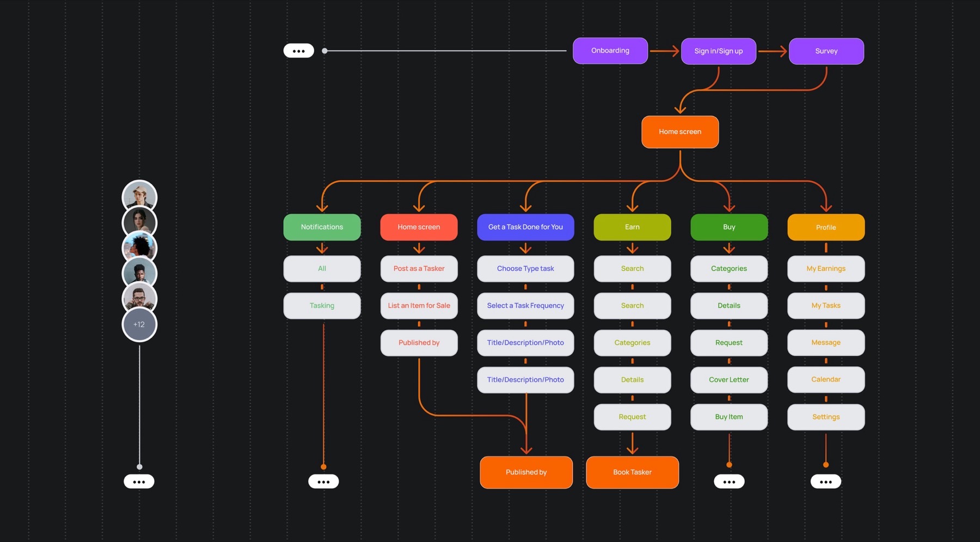This screenshot has height=542, width=980.
Task: Select the yellow Profile header node
Action: pos(826,227)
